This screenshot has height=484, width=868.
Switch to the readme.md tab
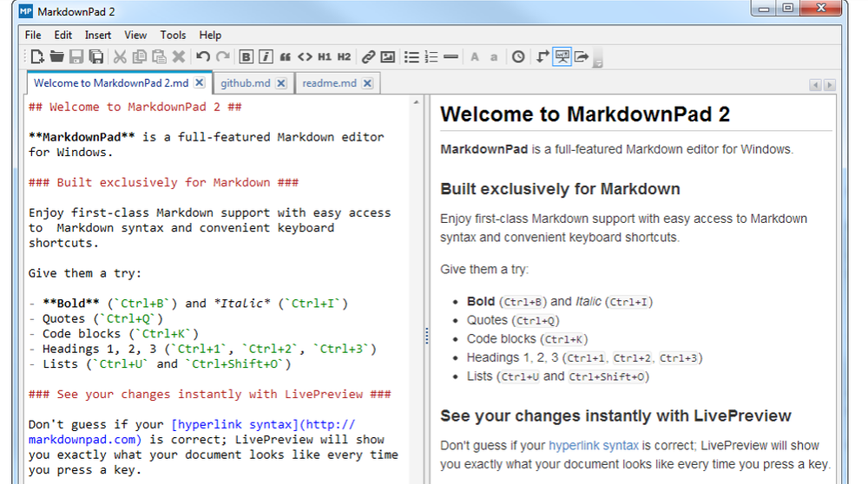pyautogui.click(x=329, y=83)
